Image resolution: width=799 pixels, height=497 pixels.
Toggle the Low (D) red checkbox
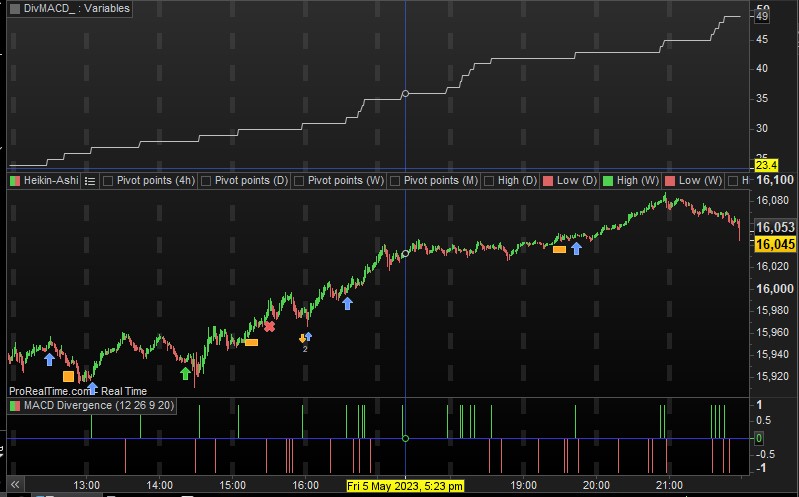coord(548,181)
